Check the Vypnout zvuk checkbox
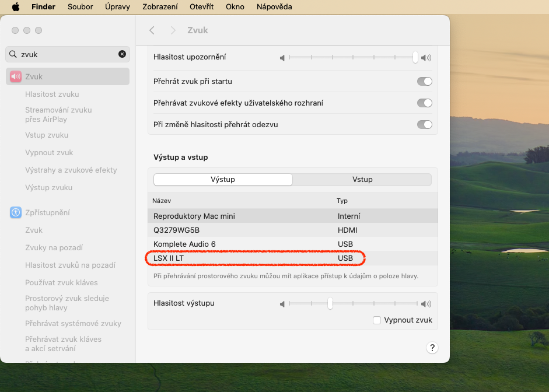 tap(377, 320)
